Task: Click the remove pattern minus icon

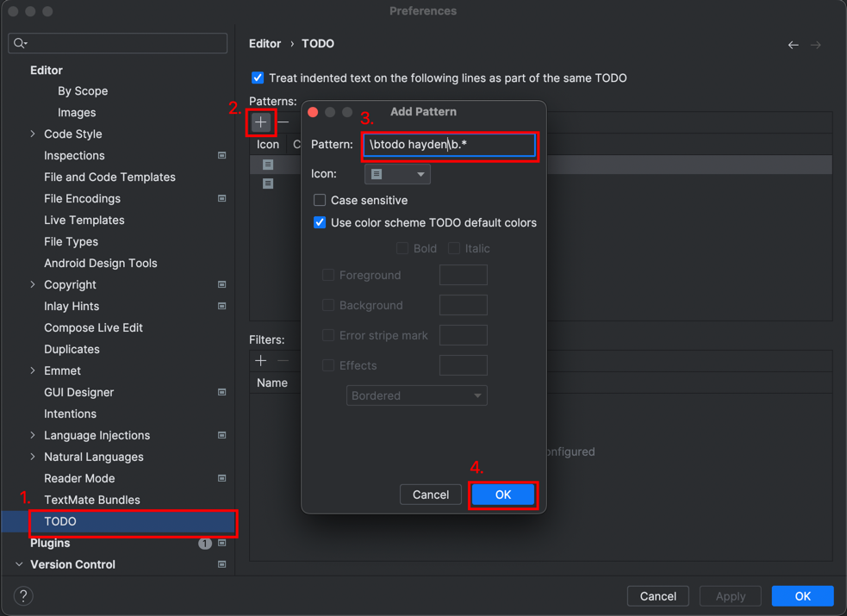Action: (283, 122)
